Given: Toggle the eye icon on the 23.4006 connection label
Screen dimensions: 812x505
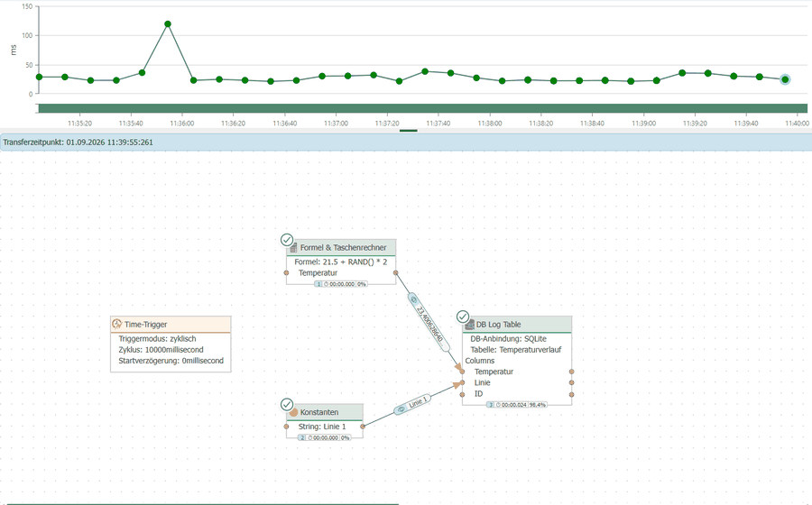Looking at the screenshot, I should 413,299.
